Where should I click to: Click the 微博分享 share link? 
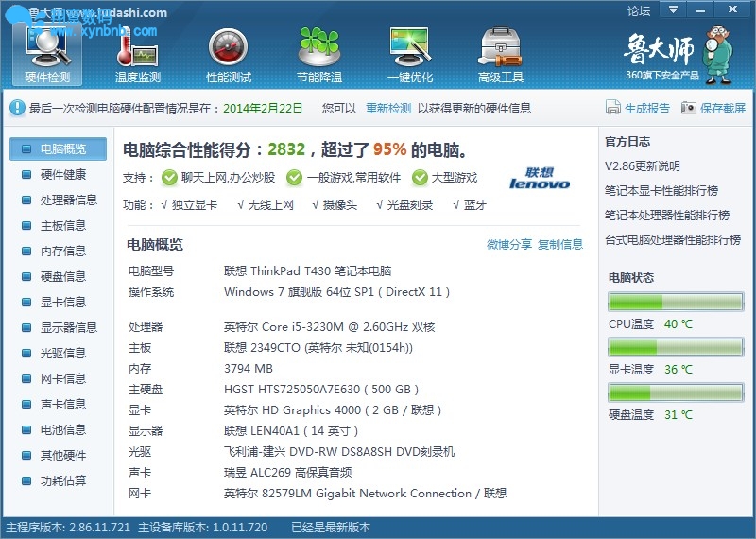coord(509,245)
